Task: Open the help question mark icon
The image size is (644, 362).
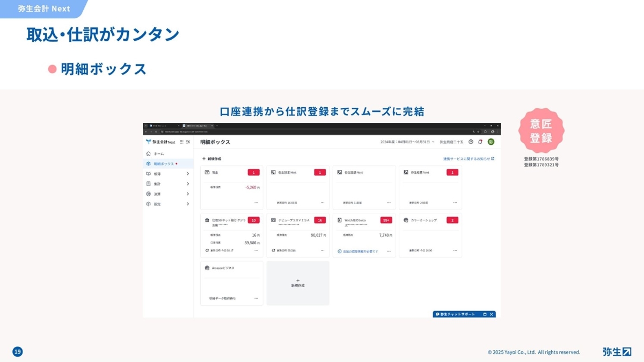Action: pyautogui.click(x=471, y=142)
